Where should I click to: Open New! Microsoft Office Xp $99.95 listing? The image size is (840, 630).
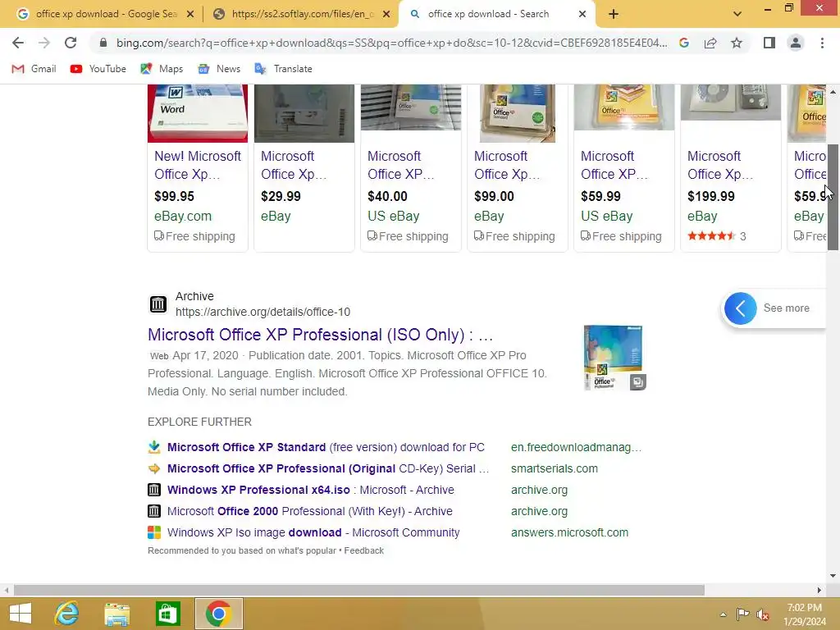[198, 165]
